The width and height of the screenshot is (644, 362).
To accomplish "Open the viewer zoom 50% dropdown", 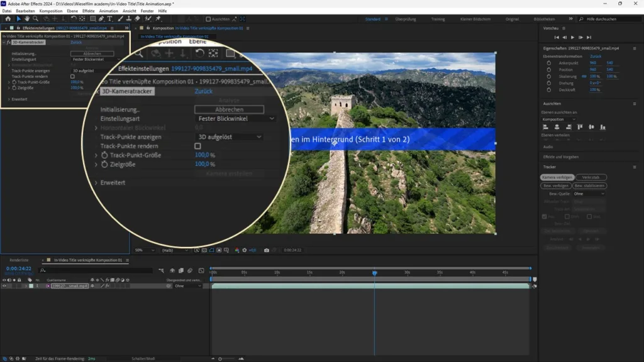I will coord(145,250).
